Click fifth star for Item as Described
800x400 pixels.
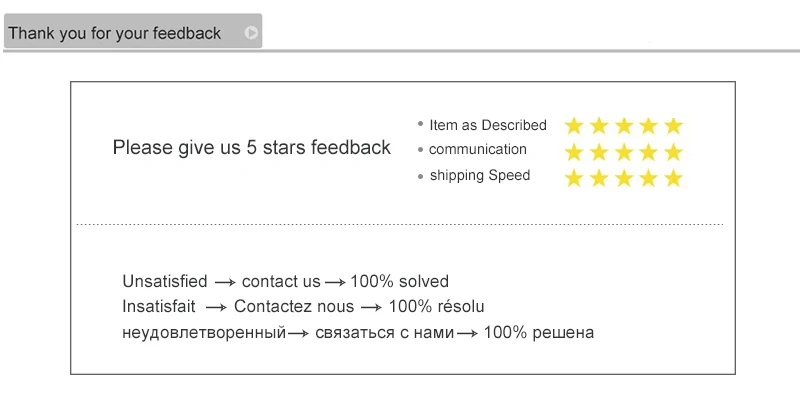pyautogui.click(x=674, y=126)
